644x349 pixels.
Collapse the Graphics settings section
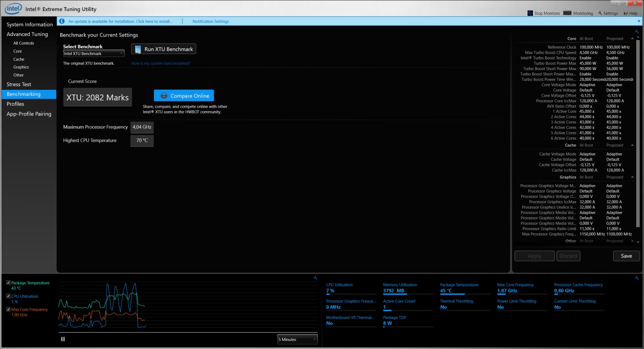point(632,177)
